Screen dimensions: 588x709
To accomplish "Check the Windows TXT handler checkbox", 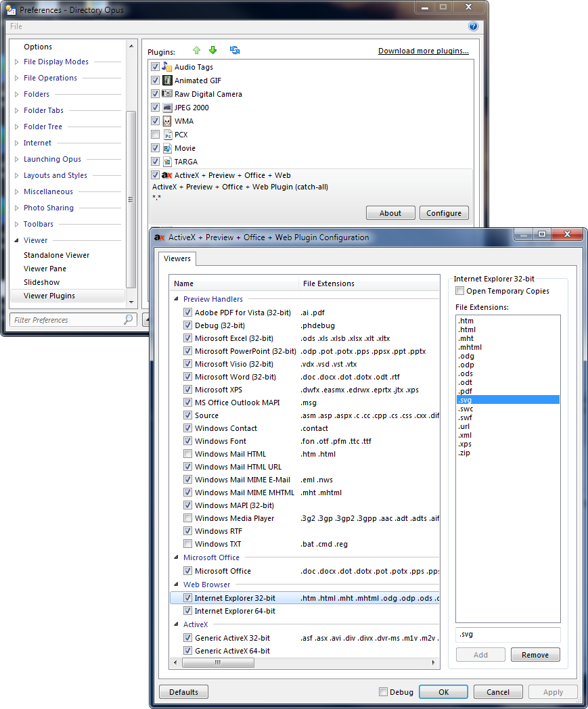I will point(187,544).
